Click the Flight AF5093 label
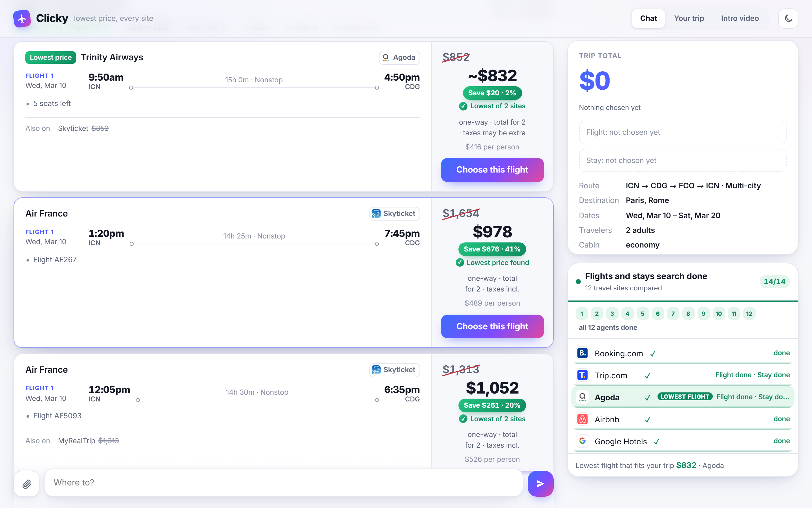812x508 pixels. tap(57, 416)
